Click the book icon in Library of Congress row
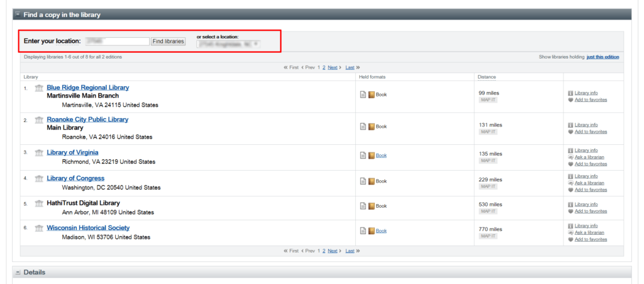644x284 pixels. tap(371, 181)
